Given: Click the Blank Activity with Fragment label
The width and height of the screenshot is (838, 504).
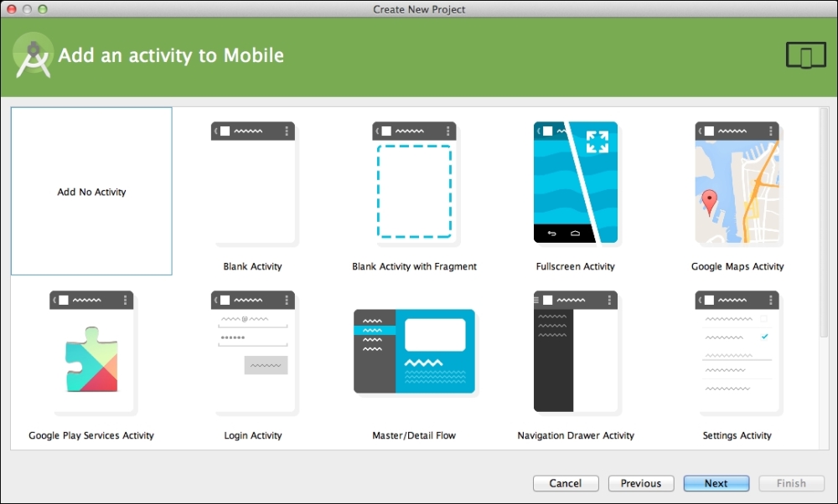Looking at the screenshot, I should pos(414,266).
